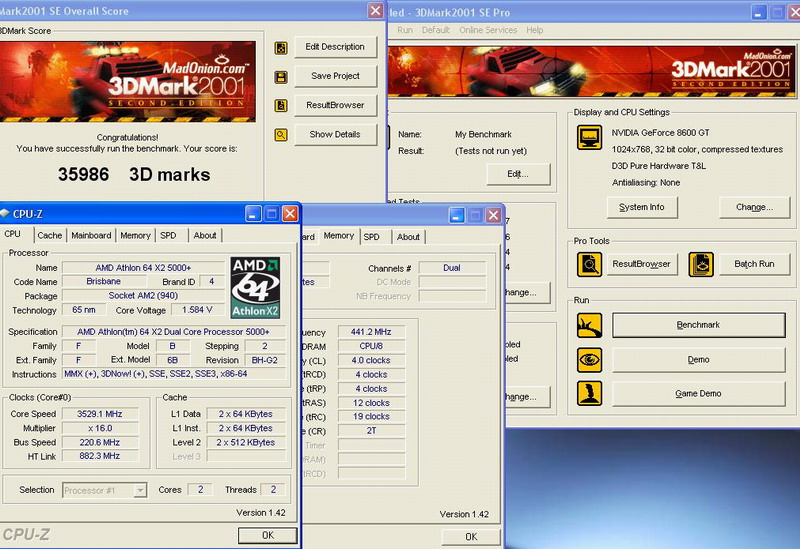The image size is (800, 549).
Task: Click the Show Details magnifier icon
Action: pyautogui.click(x=281, y=135)
